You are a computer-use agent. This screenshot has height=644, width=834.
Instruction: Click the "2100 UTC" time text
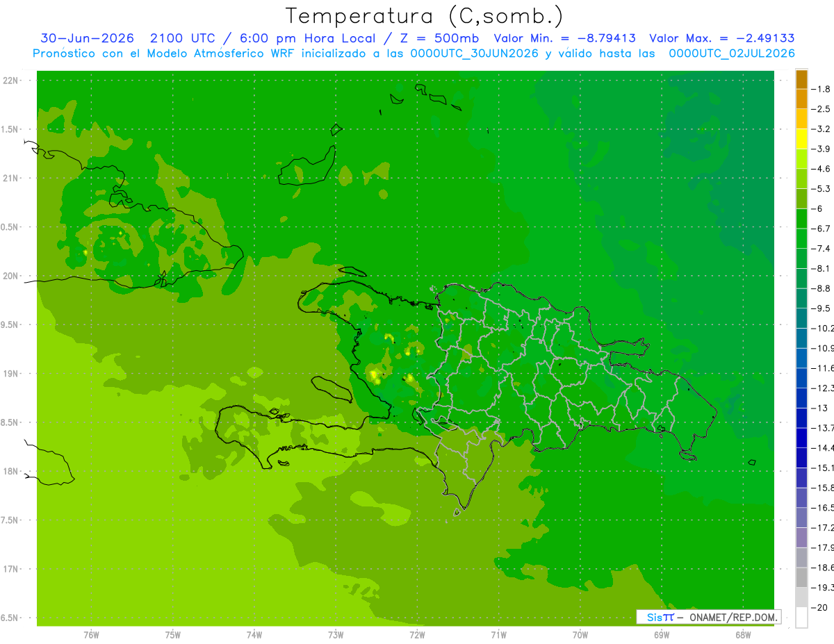pos(183,38)
